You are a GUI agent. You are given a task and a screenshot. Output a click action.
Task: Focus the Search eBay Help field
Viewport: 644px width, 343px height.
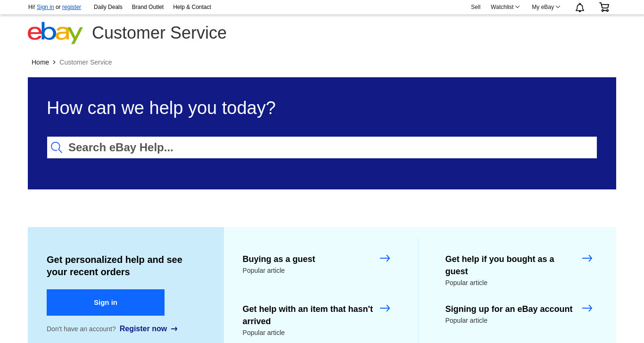pyautogui.click(x=322, y=147)
